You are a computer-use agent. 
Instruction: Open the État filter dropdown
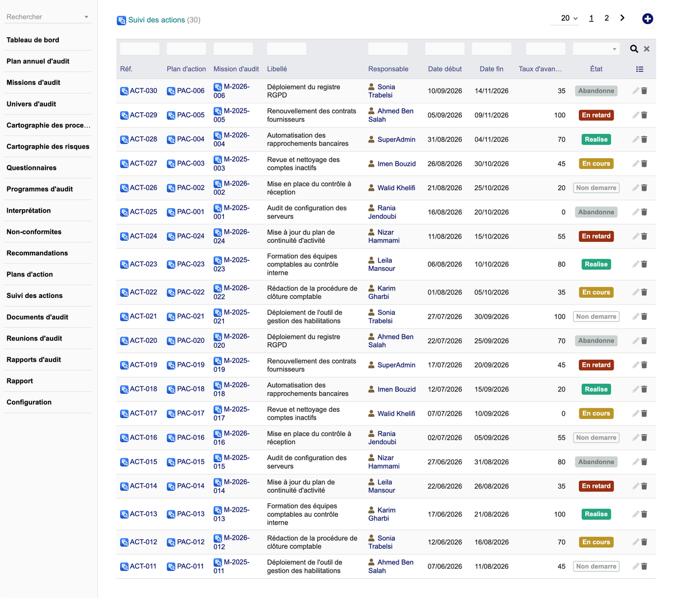click(x=596, y=49)
